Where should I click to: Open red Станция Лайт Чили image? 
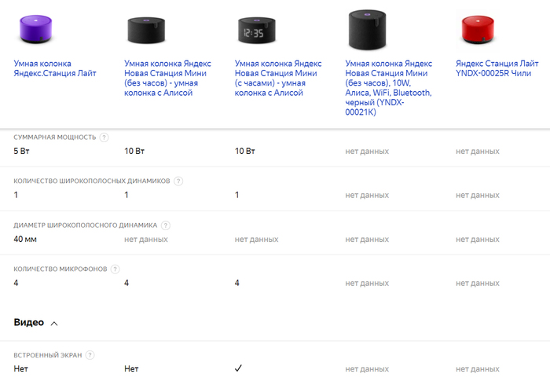click(478, 30)
